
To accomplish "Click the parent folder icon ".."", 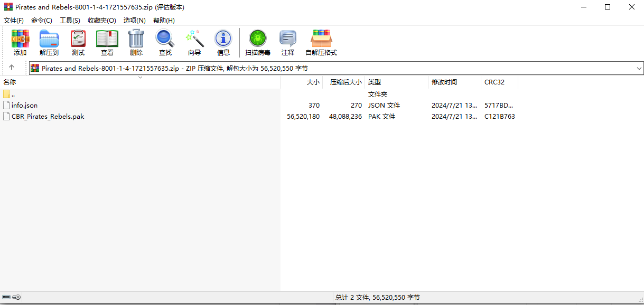I will (6, 94).
